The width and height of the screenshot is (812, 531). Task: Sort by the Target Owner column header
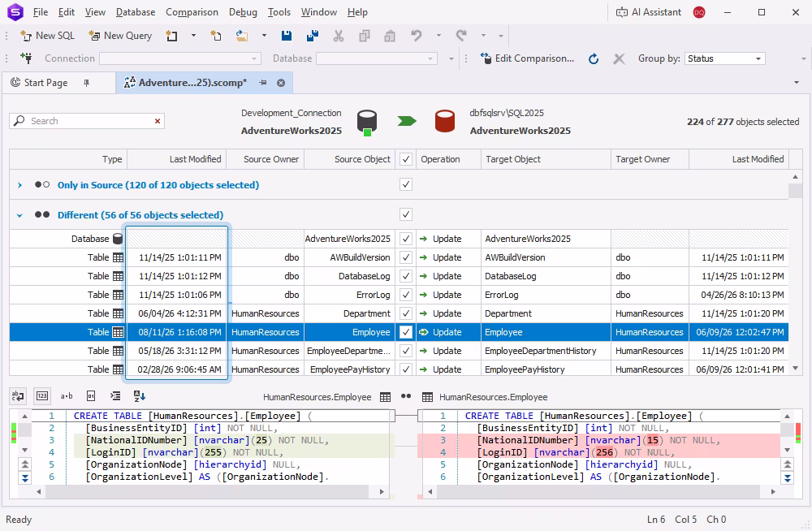point(650,159)
